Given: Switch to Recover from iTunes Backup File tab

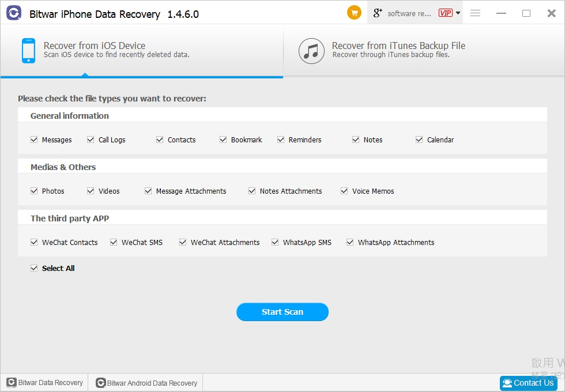Looking at the screenshot, I should pos(398,50).
